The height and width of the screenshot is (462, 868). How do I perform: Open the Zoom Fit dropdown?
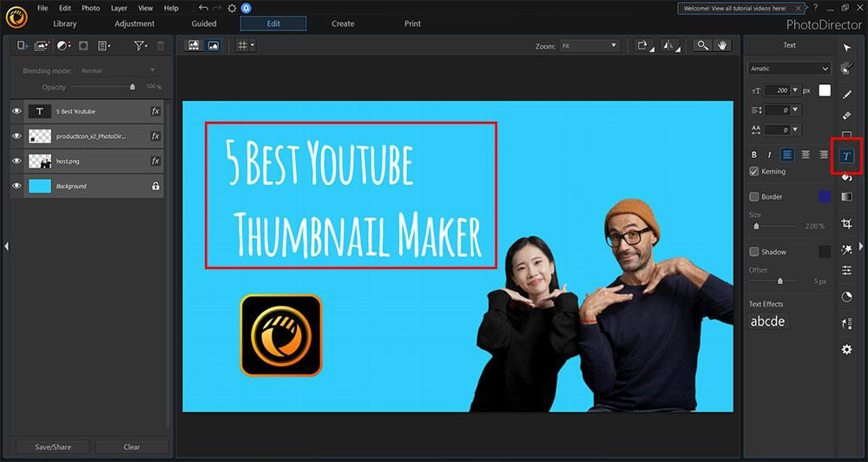pos(589,46)
